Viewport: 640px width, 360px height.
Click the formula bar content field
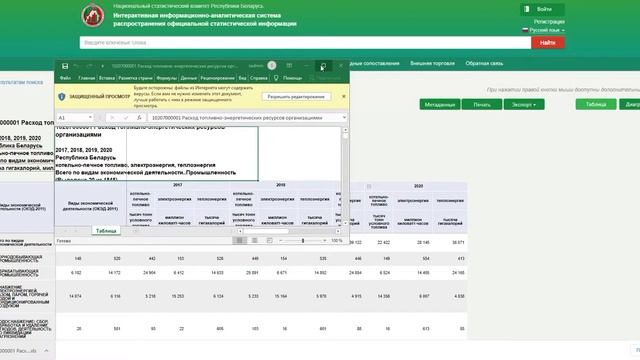(x=245, y=118)
